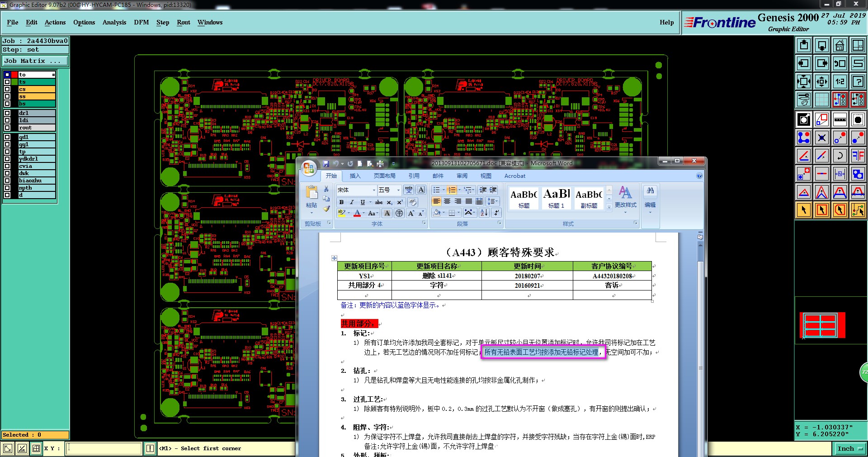Toggle the checkbox for layer drl
Viewport: 868px width, 457px height.
[x=7, y=113]
